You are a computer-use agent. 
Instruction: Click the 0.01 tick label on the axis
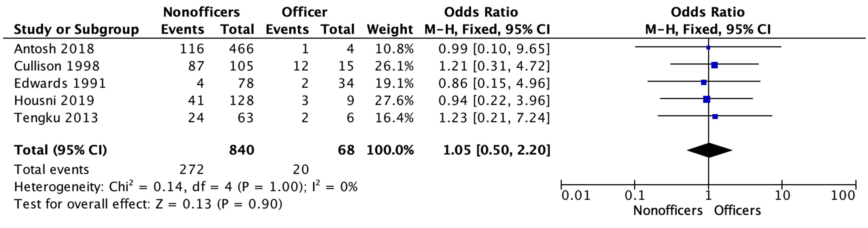point(576,196)
